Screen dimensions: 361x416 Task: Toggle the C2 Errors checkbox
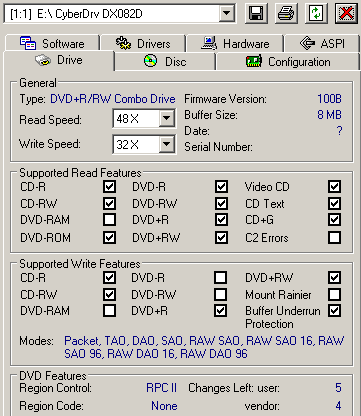point(334,238)
